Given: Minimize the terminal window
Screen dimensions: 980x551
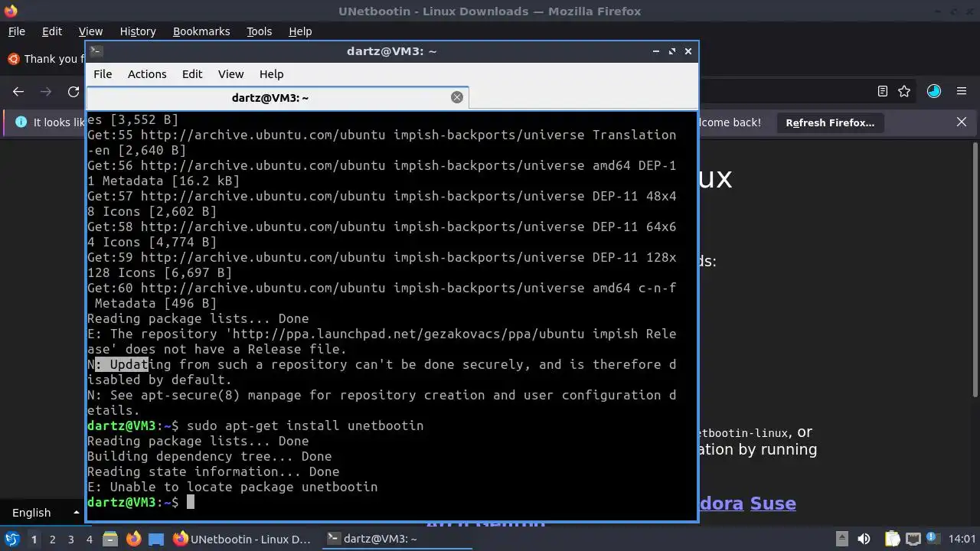Looking at the screenshot, I should (656, 51).
